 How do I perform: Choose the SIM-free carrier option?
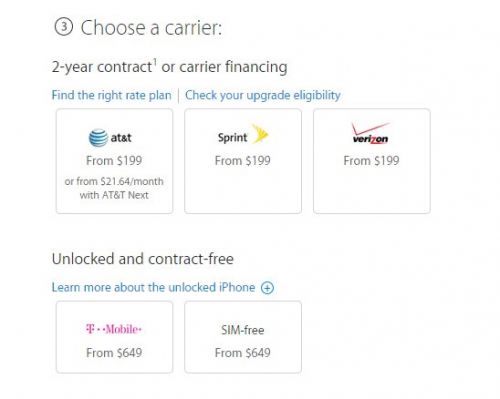(x=243, y=337)
